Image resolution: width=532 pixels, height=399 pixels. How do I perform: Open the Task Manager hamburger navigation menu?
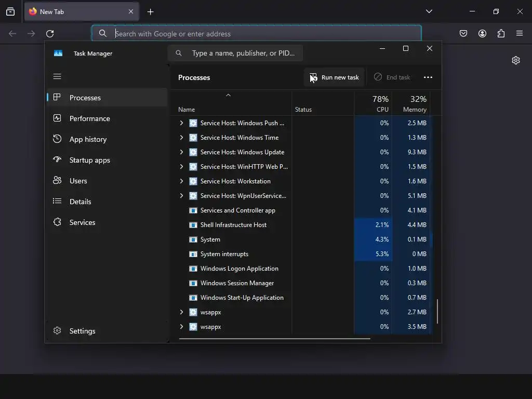click(x=57, y=76)
